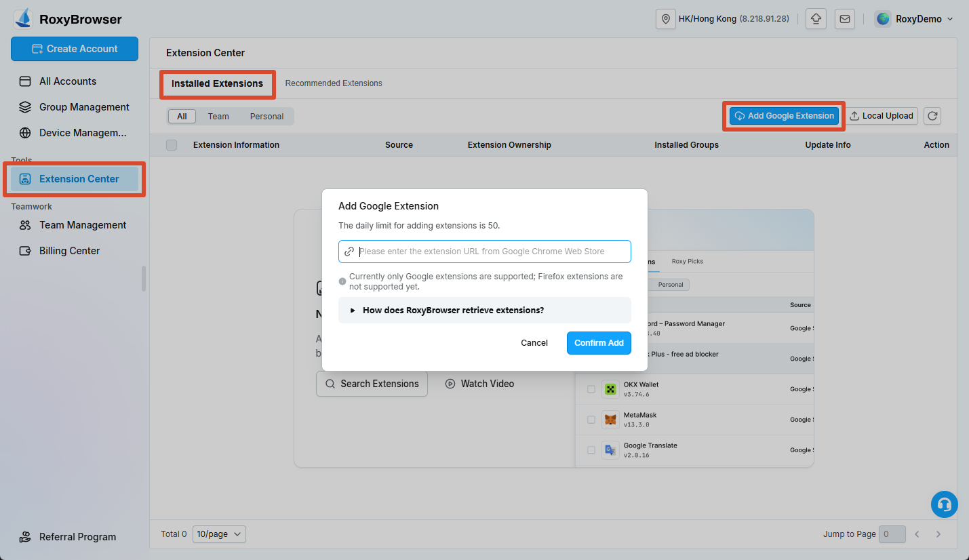Select the Personal filter segment

(266, 117)
